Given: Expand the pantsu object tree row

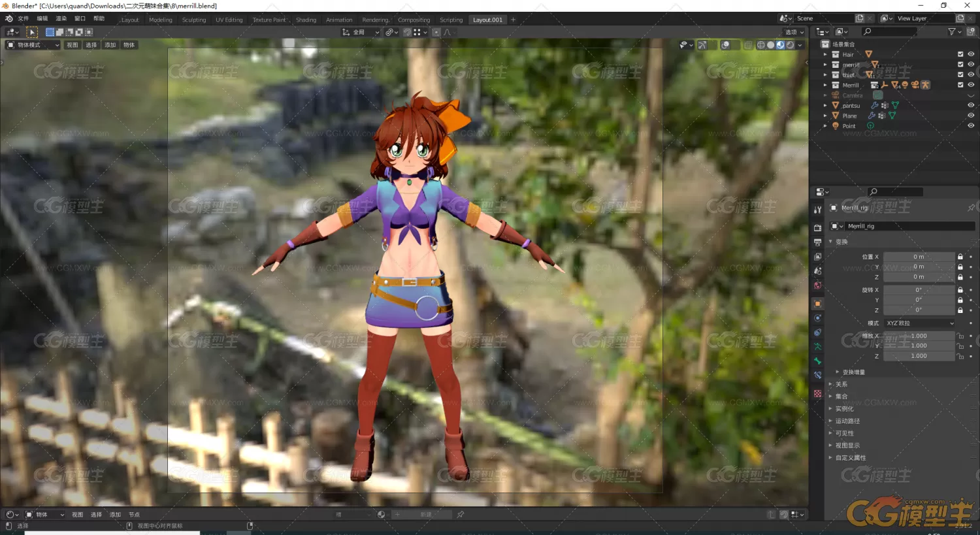Looking at the screenshot, I should 825,105.
